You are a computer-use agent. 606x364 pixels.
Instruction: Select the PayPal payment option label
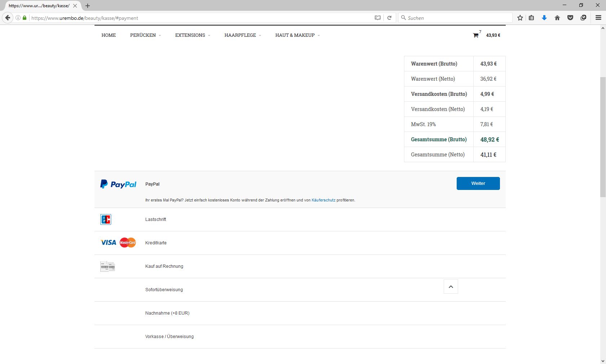[152, 184]
